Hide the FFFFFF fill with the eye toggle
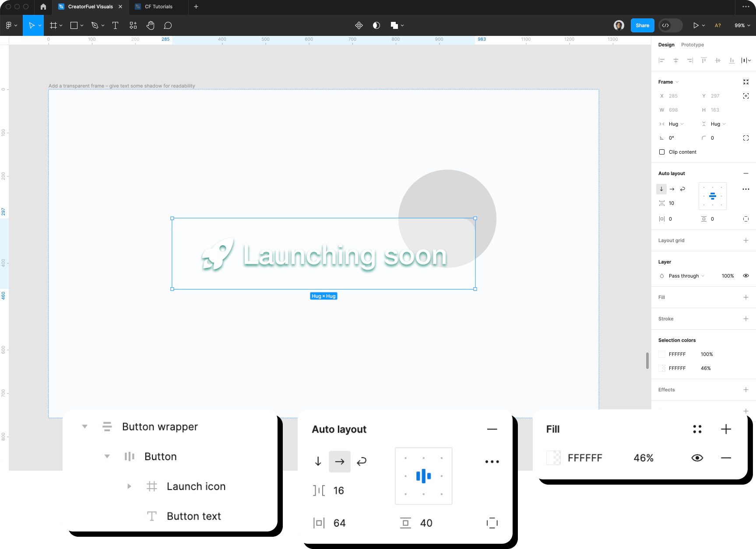Screen dimensions: 756x549 pos(697,457)
